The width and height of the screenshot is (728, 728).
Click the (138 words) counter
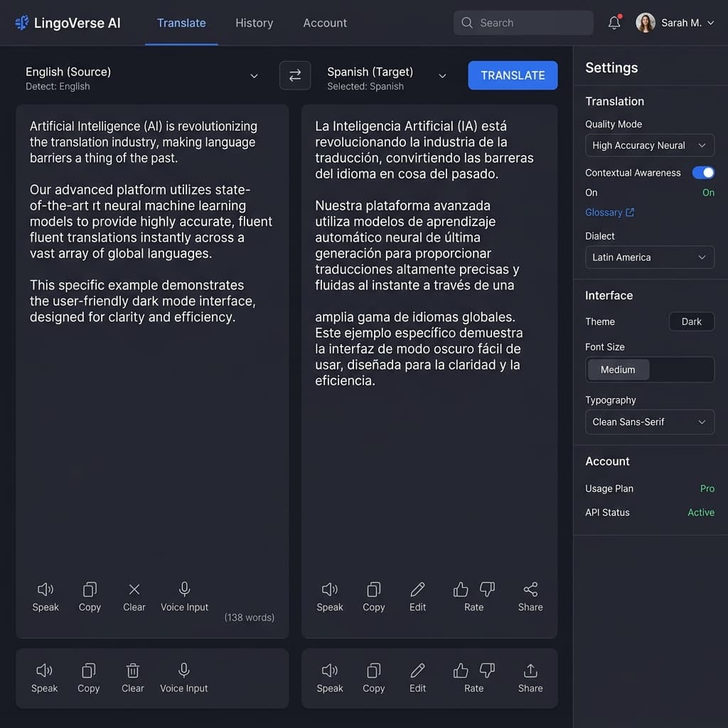[x=250, y=618]
